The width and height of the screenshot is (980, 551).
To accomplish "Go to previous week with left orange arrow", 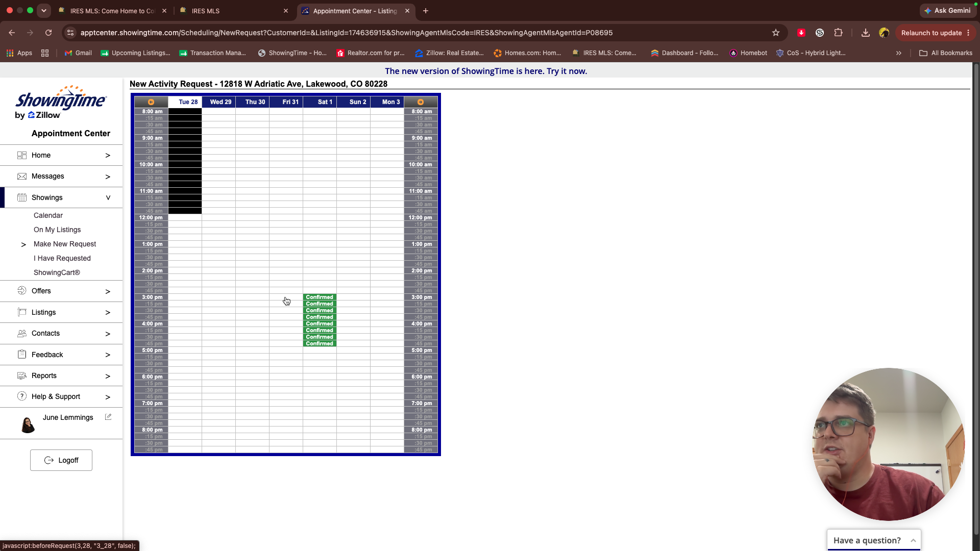I will click(151, 102).
